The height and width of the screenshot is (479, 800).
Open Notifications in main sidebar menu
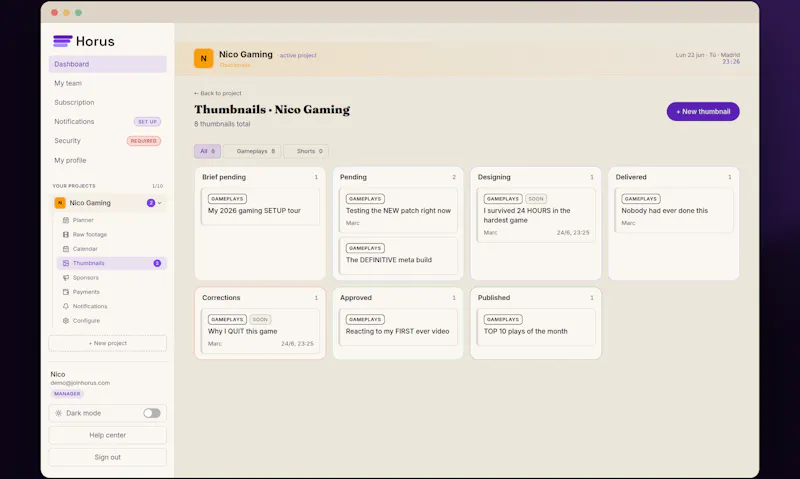coord(108,121)
